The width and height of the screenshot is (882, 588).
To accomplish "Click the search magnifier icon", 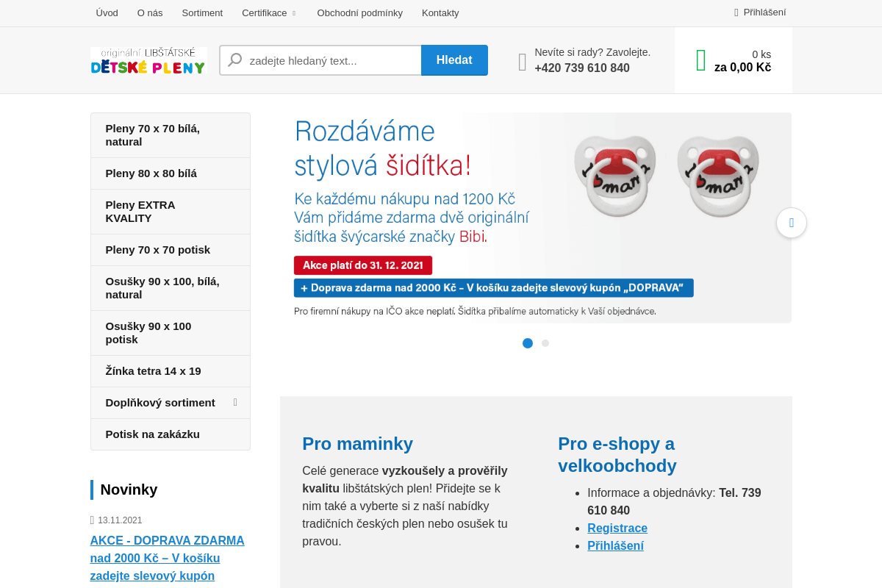I will pos(234,60).
